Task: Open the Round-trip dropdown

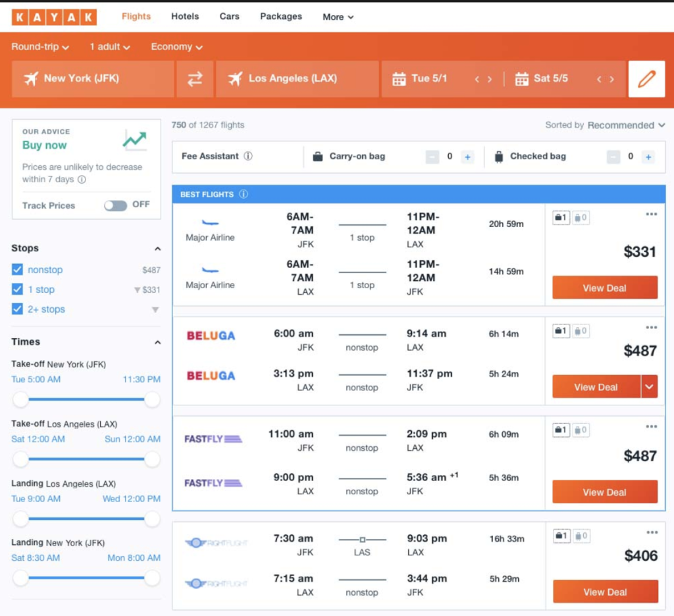Action: pyautogui.click(x=39, y=47)
